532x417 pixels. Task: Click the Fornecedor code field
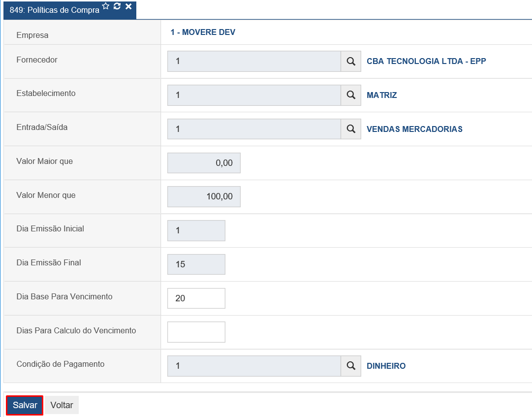click(x=254, y=62)
